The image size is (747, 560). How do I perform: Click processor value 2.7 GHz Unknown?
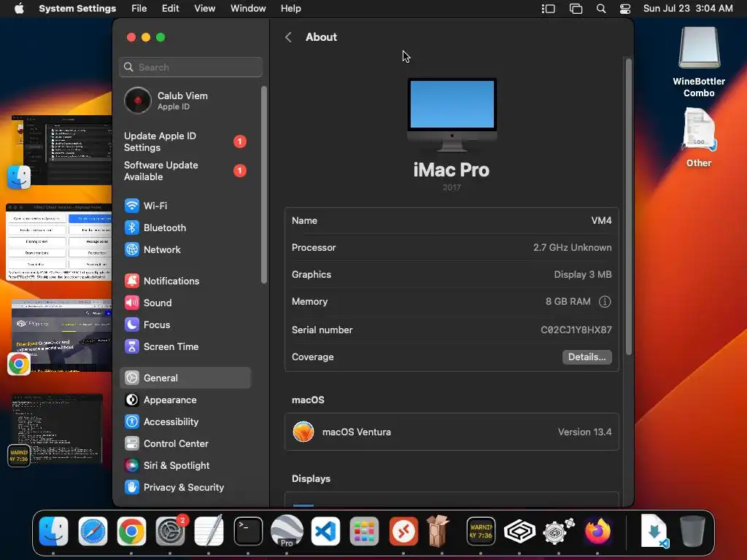[x=572, y=248]
